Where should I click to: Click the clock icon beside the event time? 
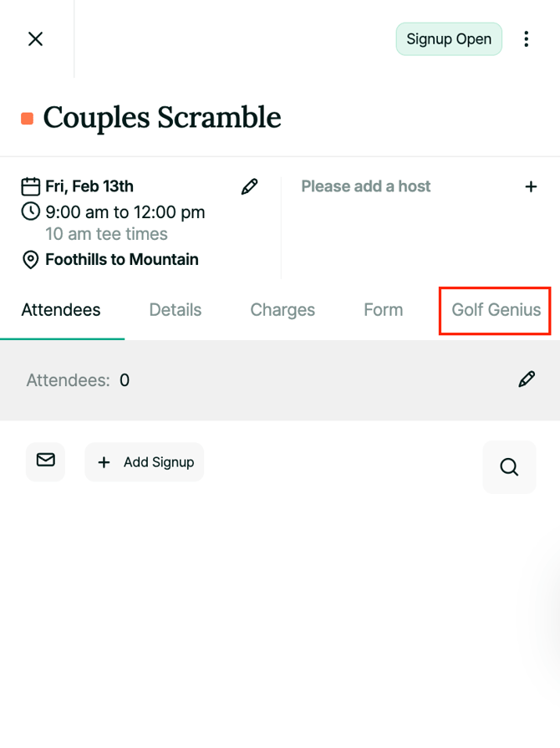pos(31,211)
